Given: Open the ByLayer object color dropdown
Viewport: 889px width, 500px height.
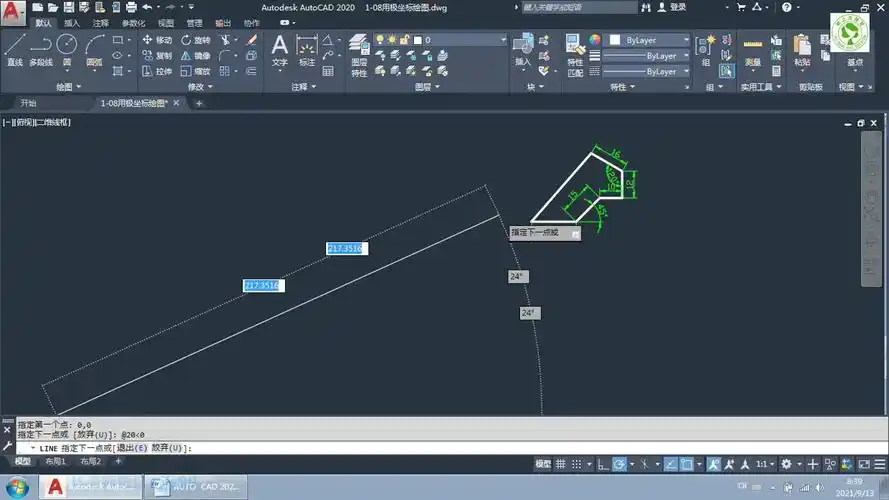Looking at the screenshot, I should click(x=655, y=40).
